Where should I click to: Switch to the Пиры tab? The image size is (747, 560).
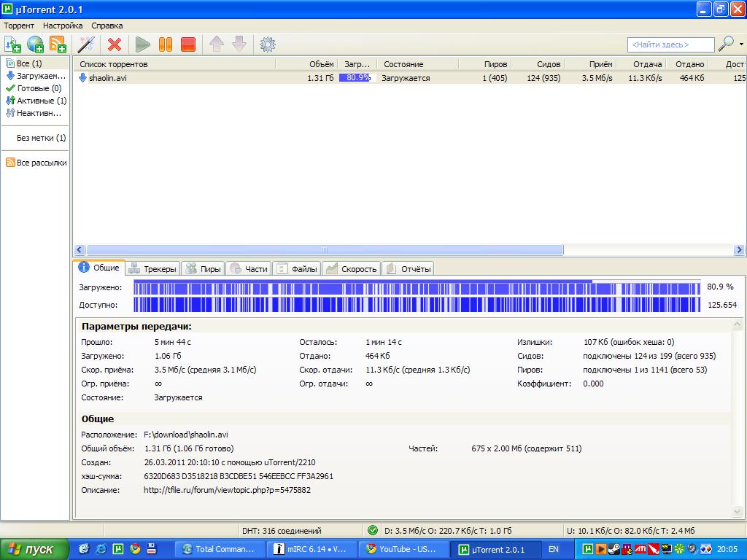pos(204,269)
